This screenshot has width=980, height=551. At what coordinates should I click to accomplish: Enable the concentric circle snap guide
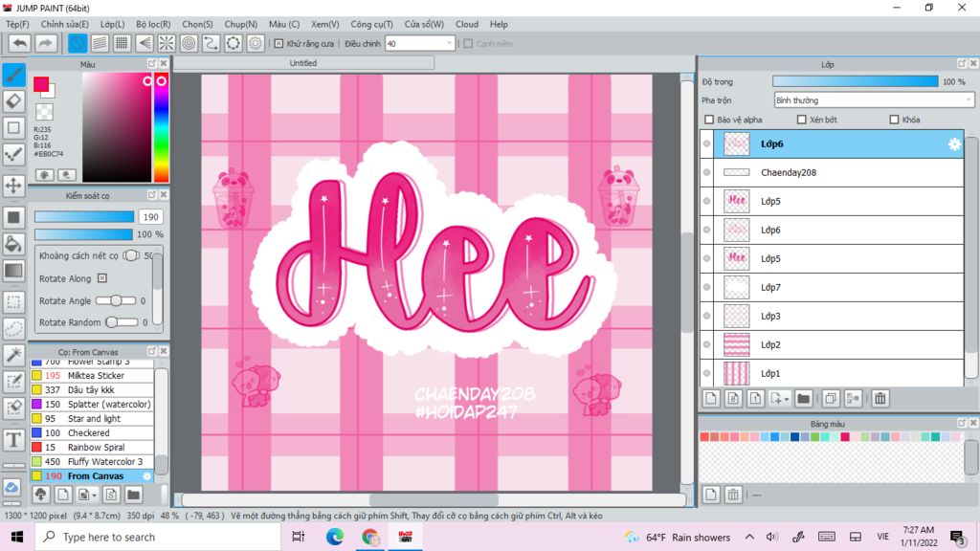pos(189,43)
